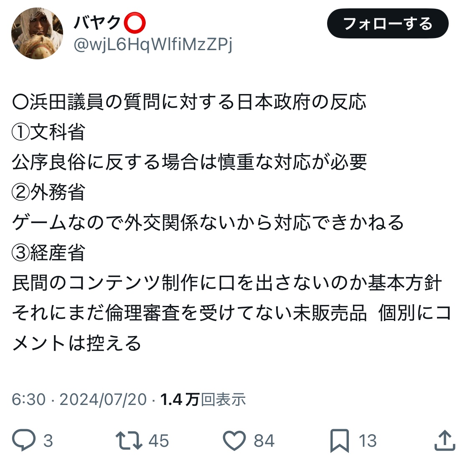
Task: Bookmark the post with the ribbon icon
Action: click(x=340, y=440)
